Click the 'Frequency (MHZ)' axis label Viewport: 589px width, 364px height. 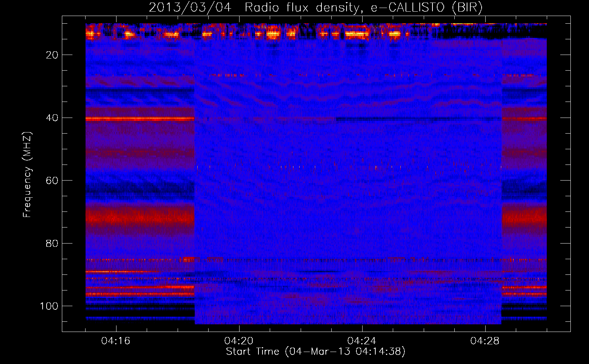pos(27,175)
